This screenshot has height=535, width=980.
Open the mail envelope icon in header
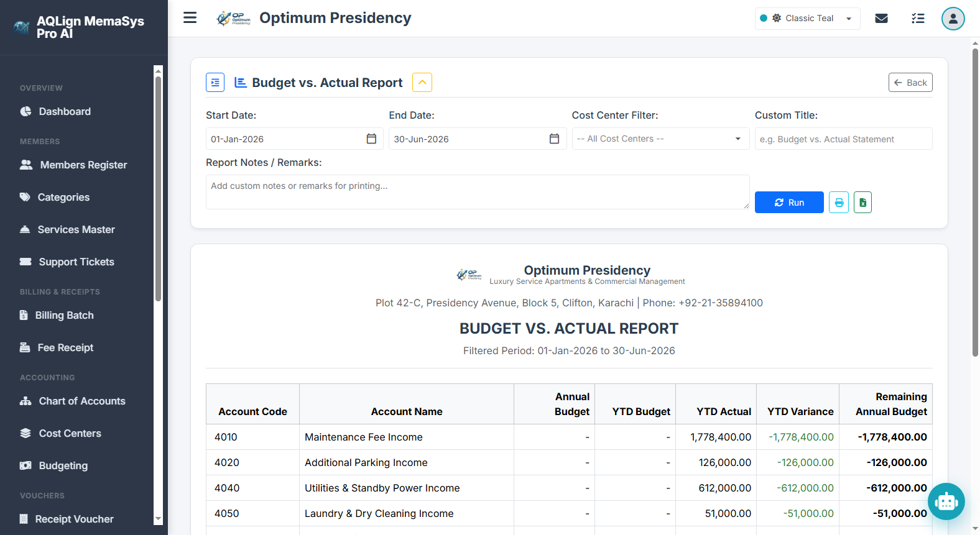coord(881,19)
